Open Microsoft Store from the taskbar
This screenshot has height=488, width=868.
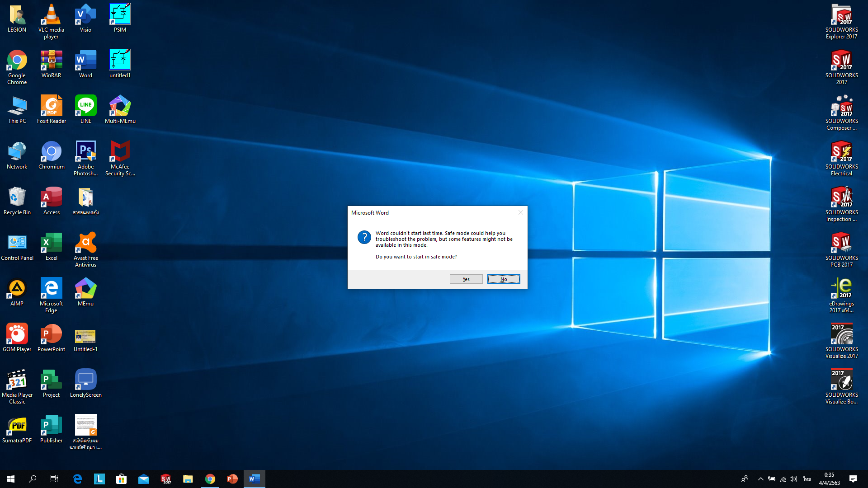(121, 479)
